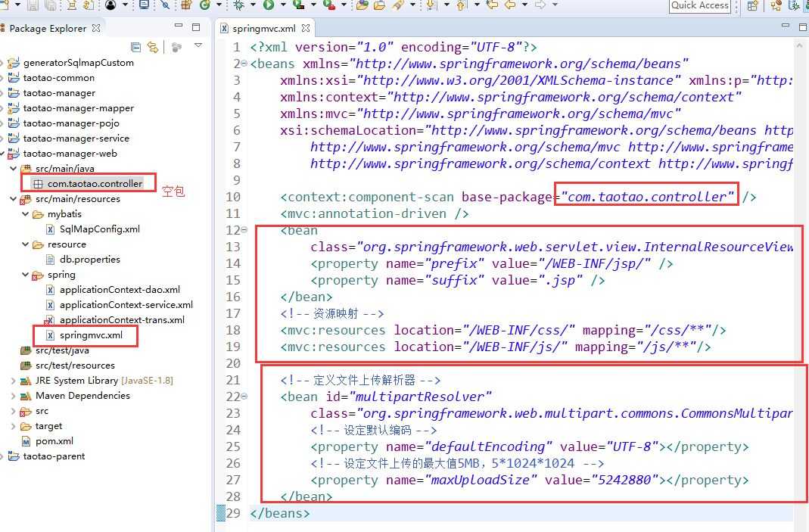Collapse the resource folder
This screenshot has height=532, width=809.
tap(25, 244)
